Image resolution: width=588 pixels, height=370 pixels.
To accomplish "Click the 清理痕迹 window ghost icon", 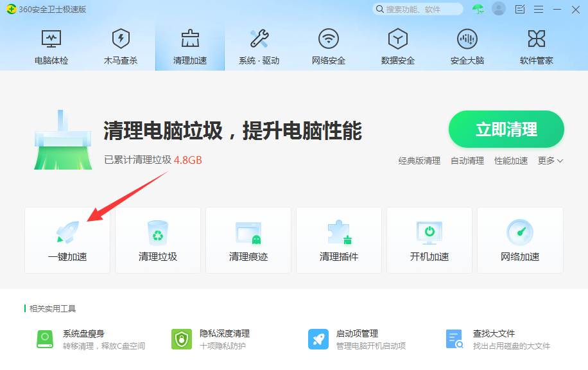I will coord(248,233).
